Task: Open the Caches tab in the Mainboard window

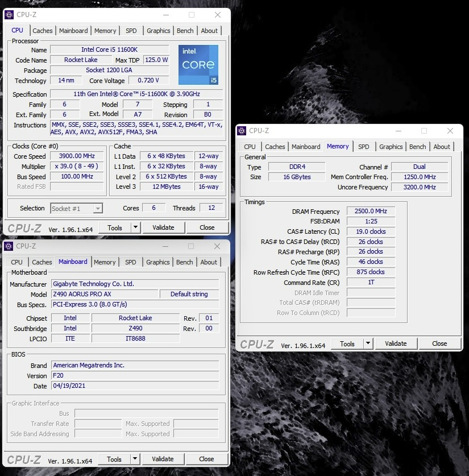Action: coord(42,262)
